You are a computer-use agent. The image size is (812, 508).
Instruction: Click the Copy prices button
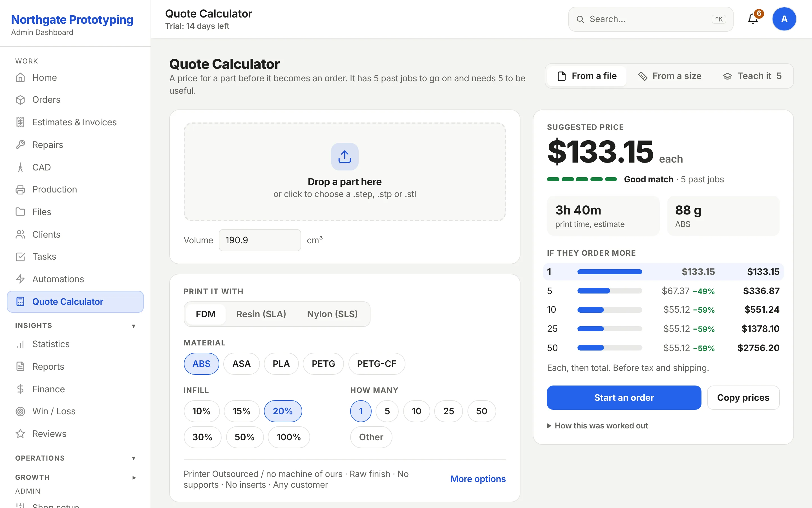tap(743, 398)
